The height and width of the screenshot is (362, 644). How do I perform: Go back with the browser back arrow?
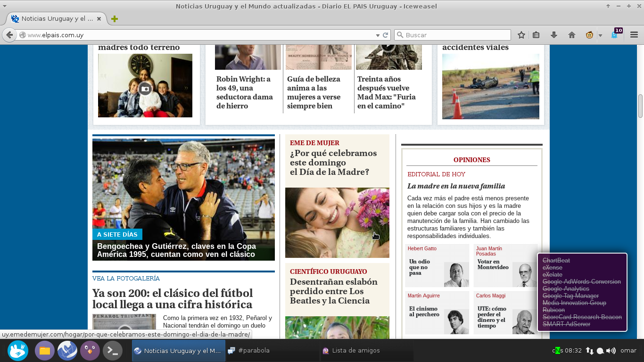click(x=9, y=35)
